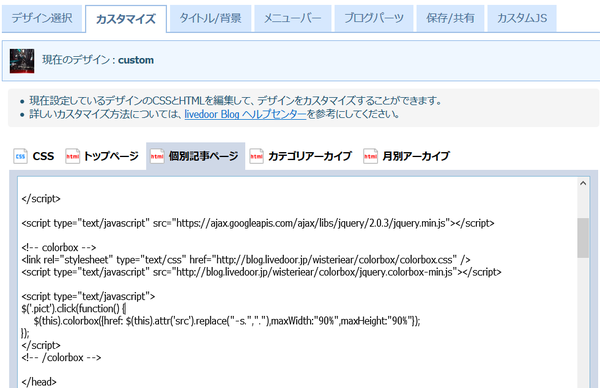Image resolution: width=600 pixels, height=388 pixels.
Task: Click the jquery.min.js script line in editor
Action: [x=258, y=223]
